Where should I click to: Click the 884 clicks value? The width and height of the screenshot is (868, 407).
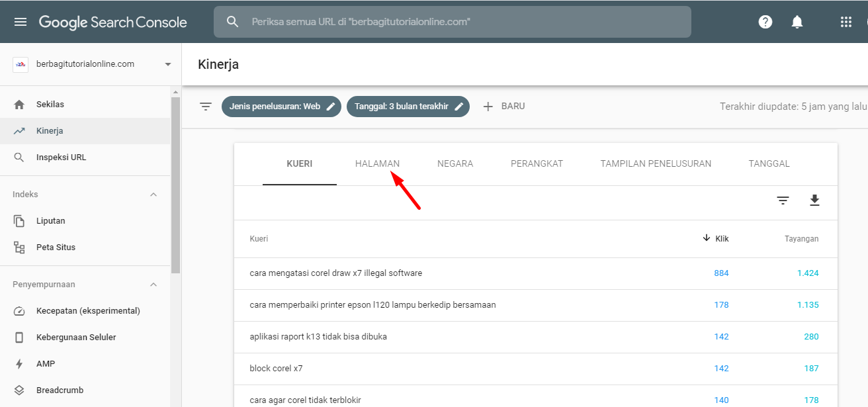pyautogui.click(x=721, y=273)
